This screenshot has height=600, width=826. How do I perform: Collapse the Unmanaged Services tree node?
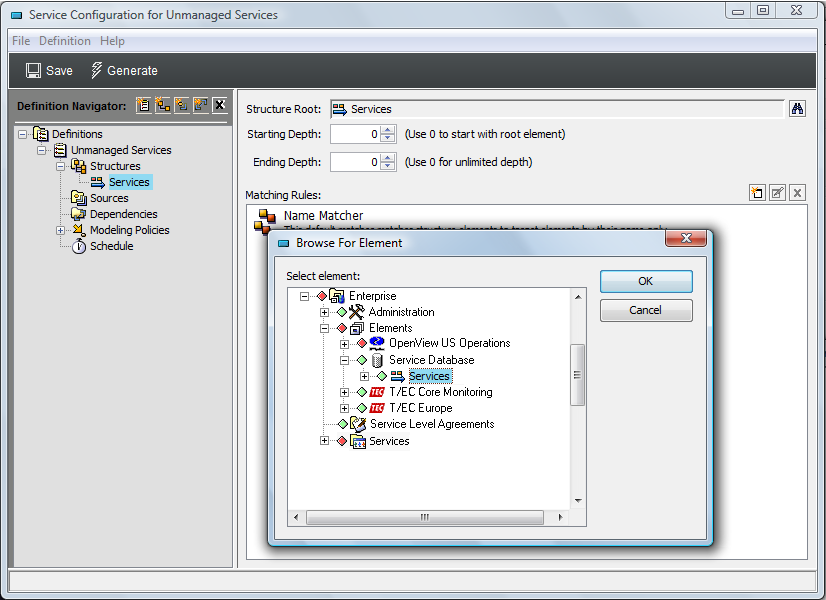(41, 150)
